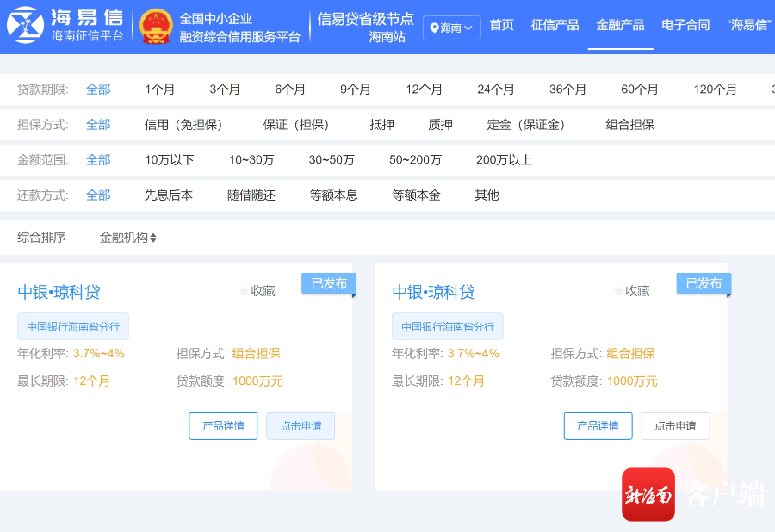Filter amount by 200万以上

click(504, 160)
